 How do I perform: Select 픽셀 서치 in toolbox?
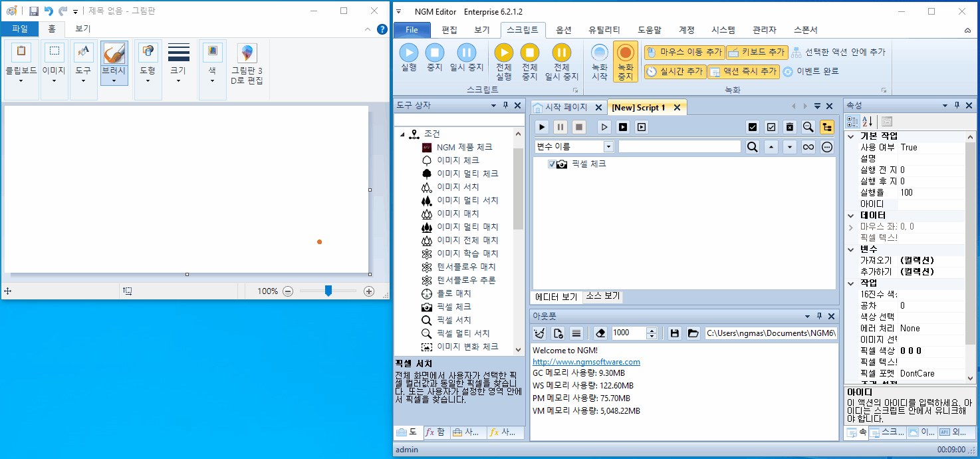pyautogui.click(x=454, y=320)
